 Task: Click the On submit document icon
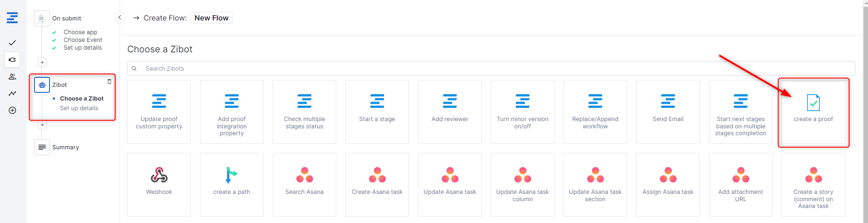tap(42, 19)
